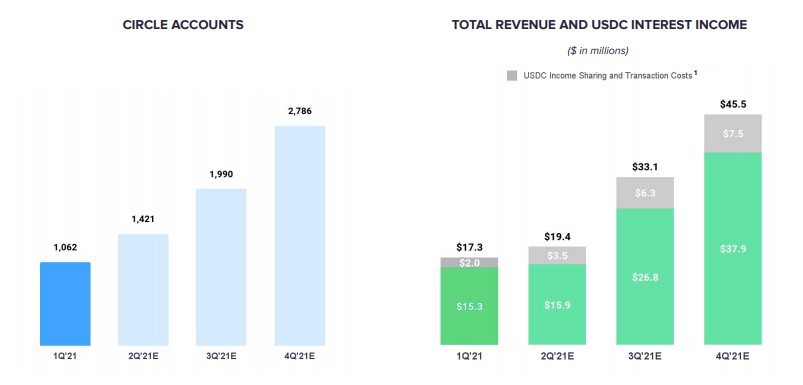Click the 1,421 accounts value label
This screenshot has height=385, width=803.
point(143,219)
